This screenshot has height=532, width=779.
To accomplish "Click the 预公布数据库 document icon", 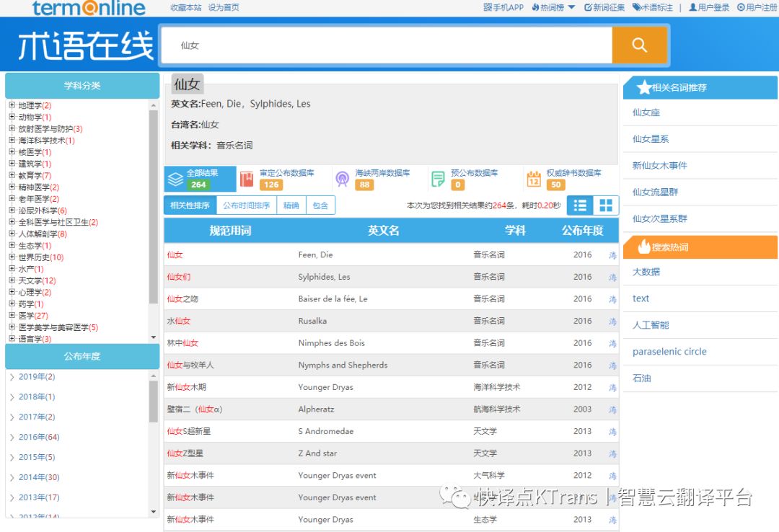I will (x=438, y=179).
